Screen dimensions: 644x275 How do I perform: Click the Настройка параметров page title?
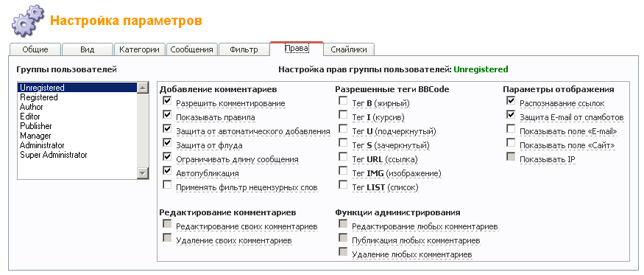click(x=126, y=21)
